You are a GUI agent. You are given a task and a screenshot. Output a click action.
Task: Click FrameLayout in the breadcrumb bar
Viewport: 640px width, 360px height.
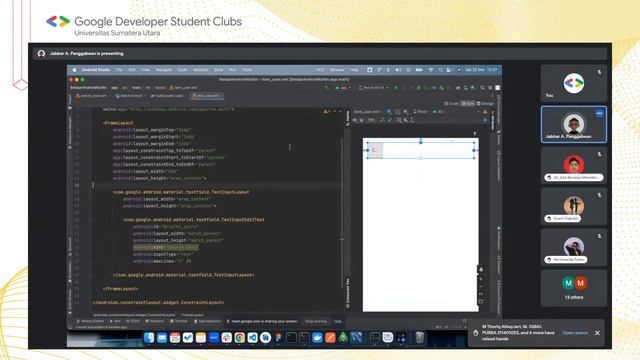coord(192,315)
